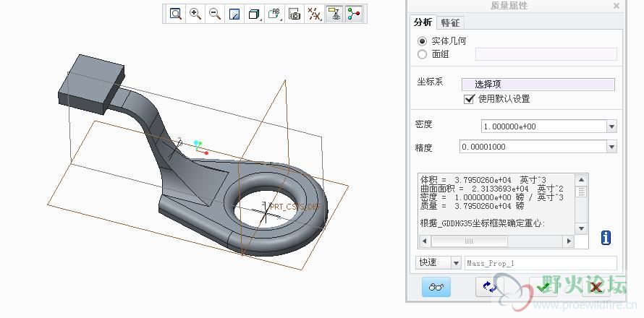The image size is (644, 318).
Task: Open the 快速 analysis type dropdown
Action: coord(456,263)
